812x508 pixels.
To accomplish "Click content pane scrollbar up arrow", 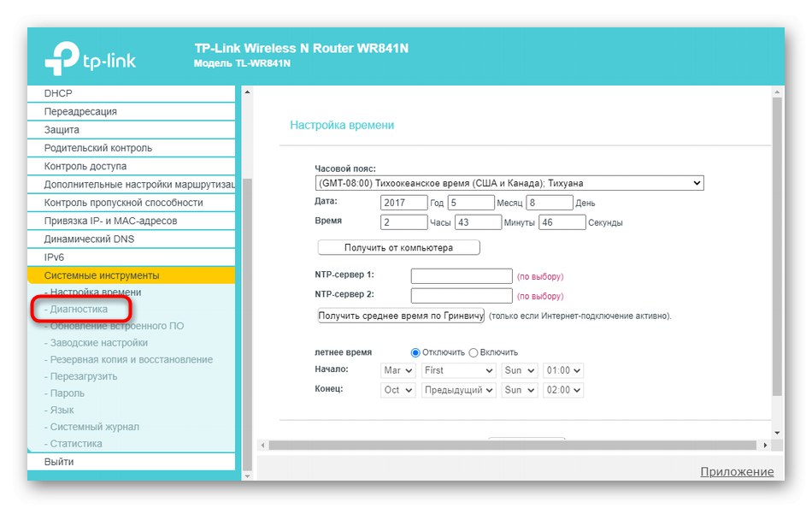I will coord(777,92).
